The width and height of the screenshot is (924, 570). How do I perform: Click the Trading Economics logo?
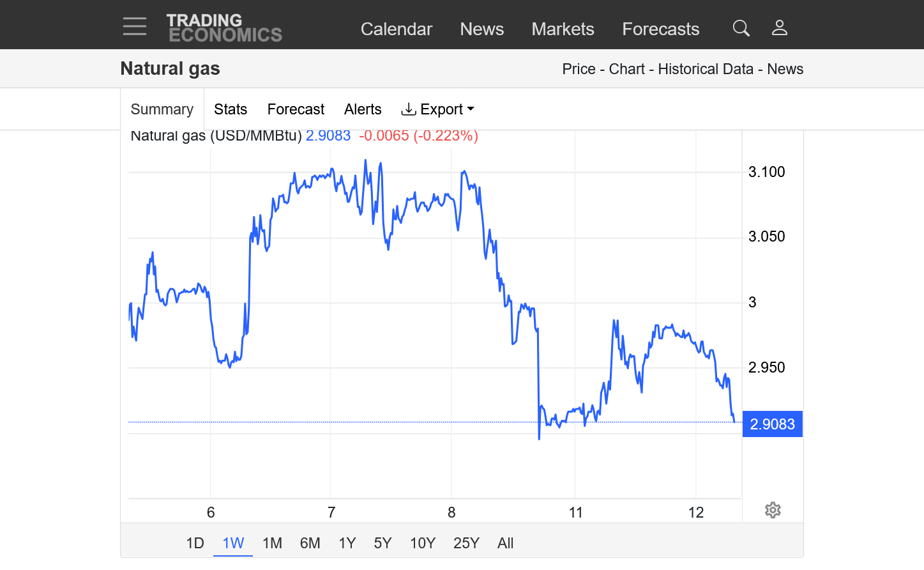(x=224, y=28)
